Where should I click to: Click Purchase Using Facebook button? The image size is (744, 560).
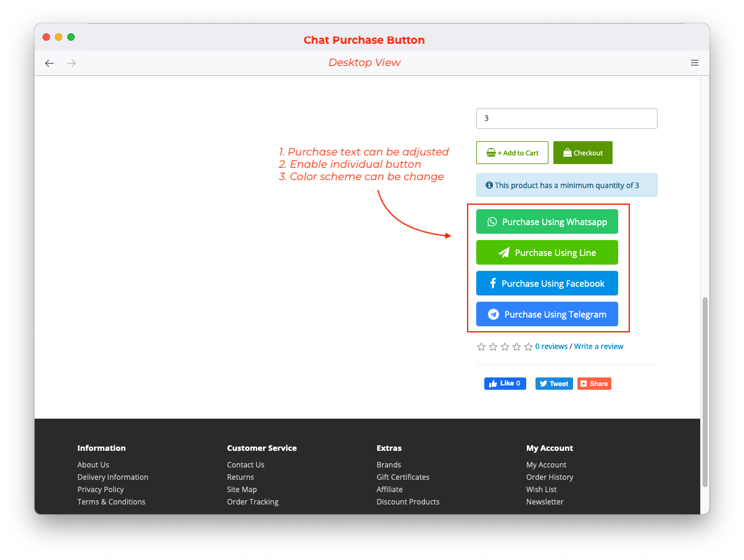coord(547,284)
